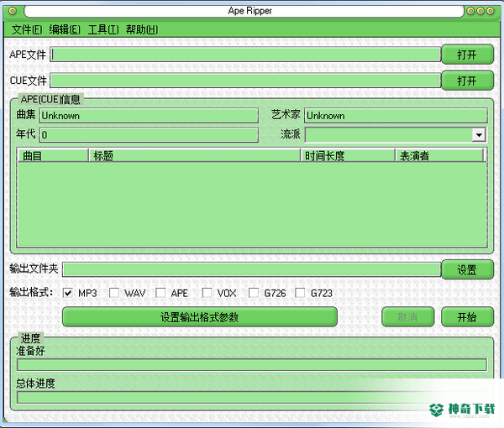The image size is (504, 428).
Task: Click the 取消 cancel button
Action: tap(408, 317)
